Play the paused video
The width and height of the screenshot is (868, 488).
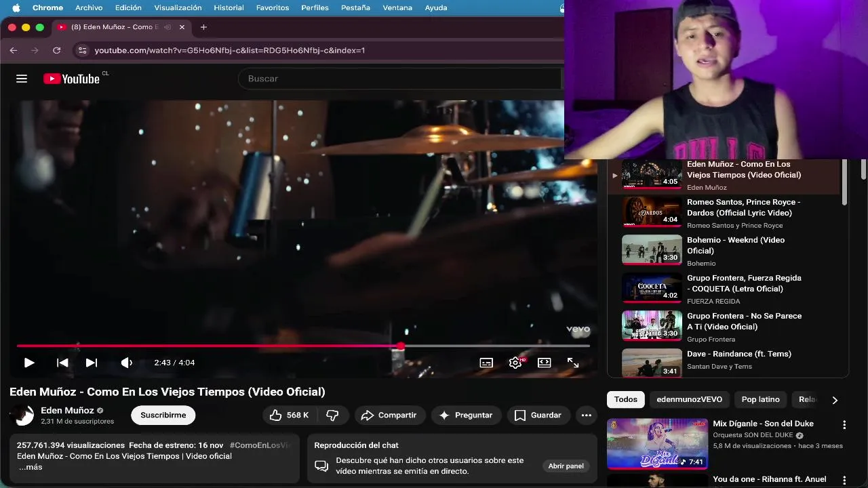click(x=28, y=363)
